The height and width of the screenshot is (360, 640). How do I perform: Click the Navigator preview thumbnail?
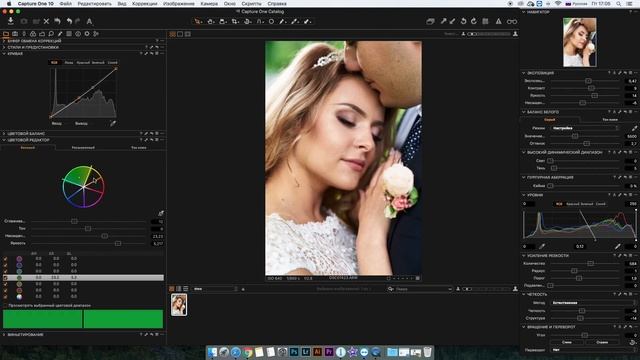580,42
